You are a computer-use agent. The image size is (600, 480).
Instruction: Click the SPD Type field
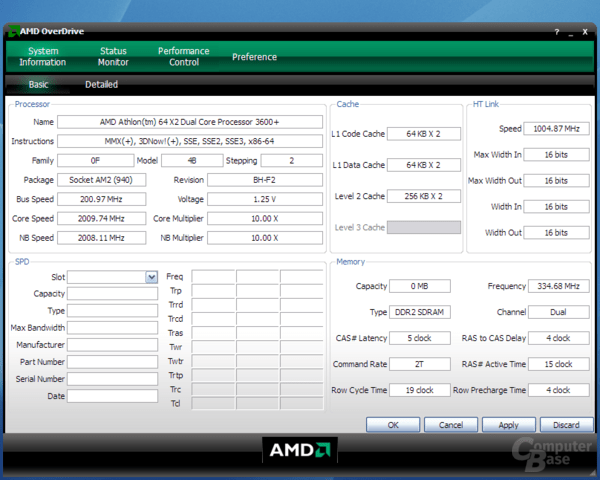pyautogui.click(x=112, y=311)
